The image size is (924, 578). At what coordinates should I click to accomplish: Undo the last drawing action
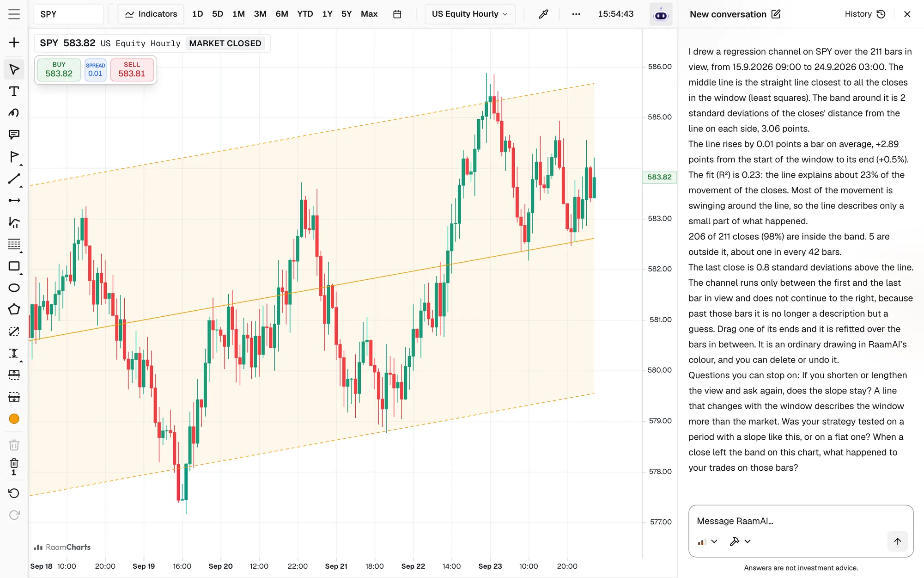pyautogui.click(x=14, y=493)
